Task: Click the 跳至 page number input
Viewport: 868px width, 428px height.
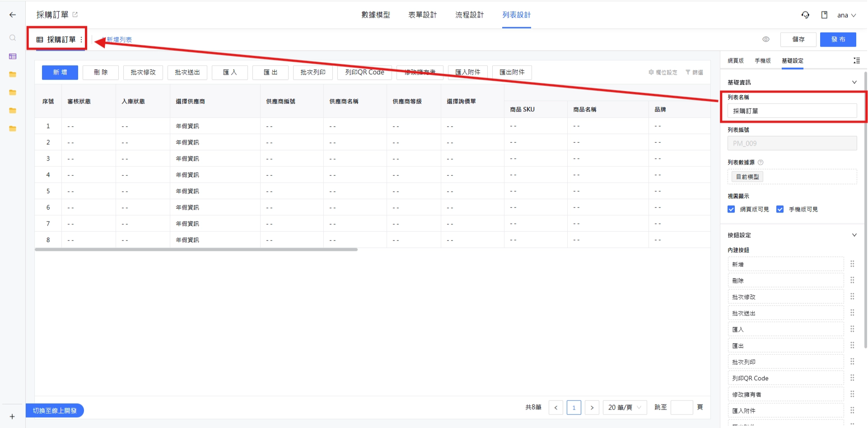Action: click(682, 408)
